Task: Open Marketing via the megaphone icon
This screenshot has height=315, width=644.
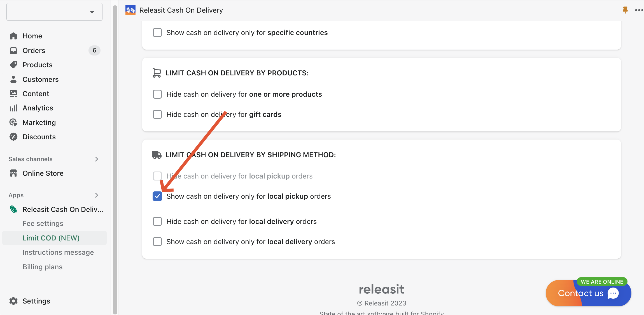Action: point(13,122)
